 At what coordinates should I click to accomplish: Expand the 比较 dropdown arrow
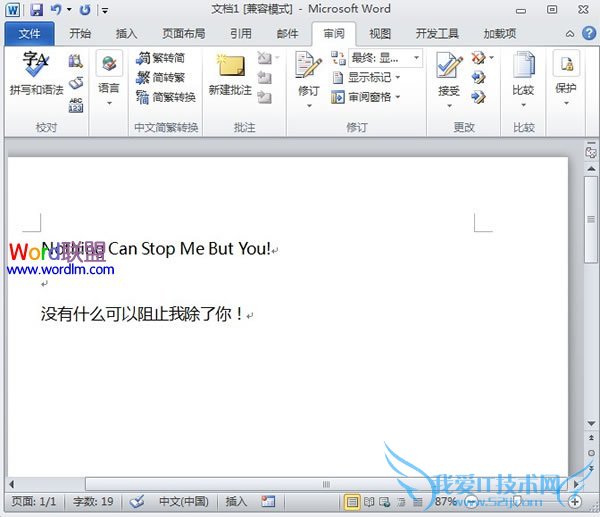523,105
